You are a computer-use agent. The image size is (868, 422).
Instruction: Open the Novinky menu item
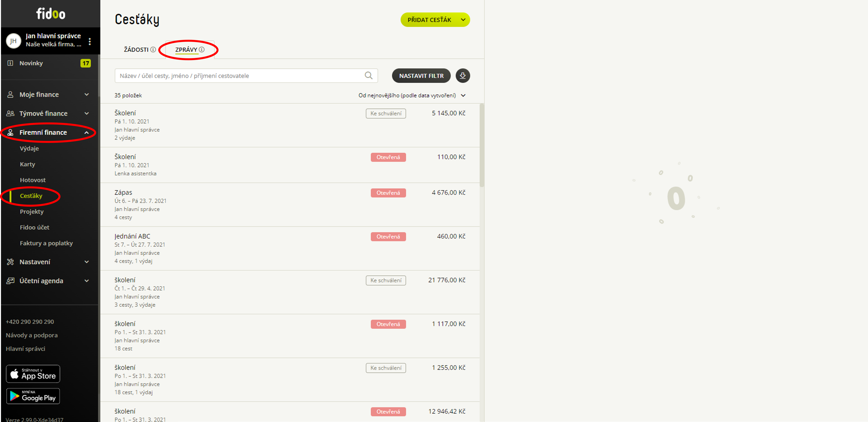31,63
